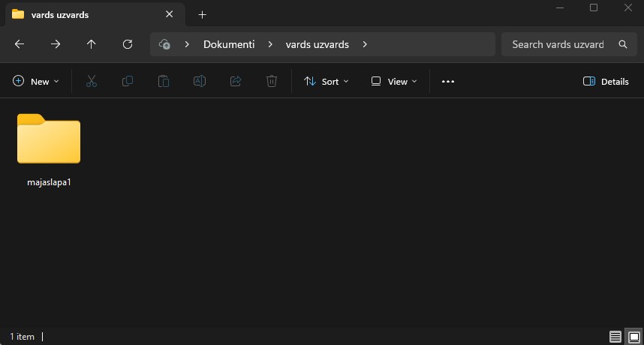Switch to details list view in status bar
This screenshot has width=644, height=345.
pyautogui.click(x=615, y=337)
